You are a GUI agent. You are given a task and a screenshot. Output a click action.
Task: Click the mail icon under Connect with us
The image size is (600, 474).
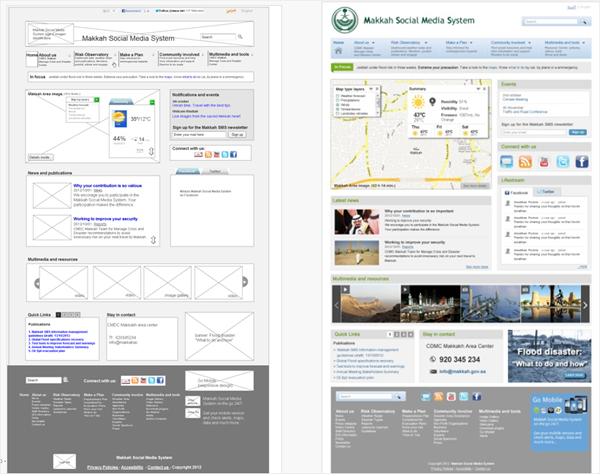[x=507, y=162]
